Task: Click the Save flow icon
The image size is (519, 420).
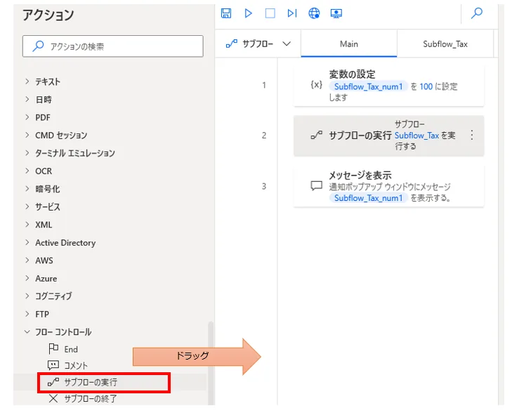Action: [x=226, y=13]
